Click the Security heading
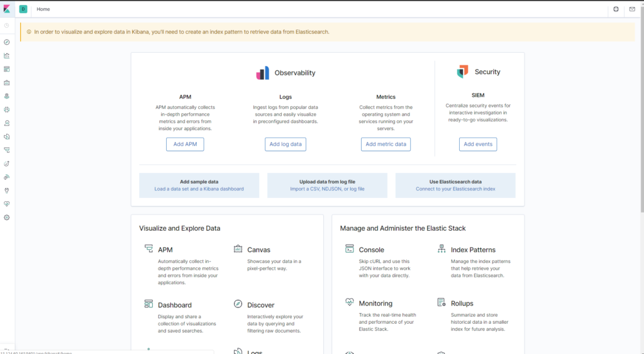Viewport: 644px width, 354px height. pos(487,72)
